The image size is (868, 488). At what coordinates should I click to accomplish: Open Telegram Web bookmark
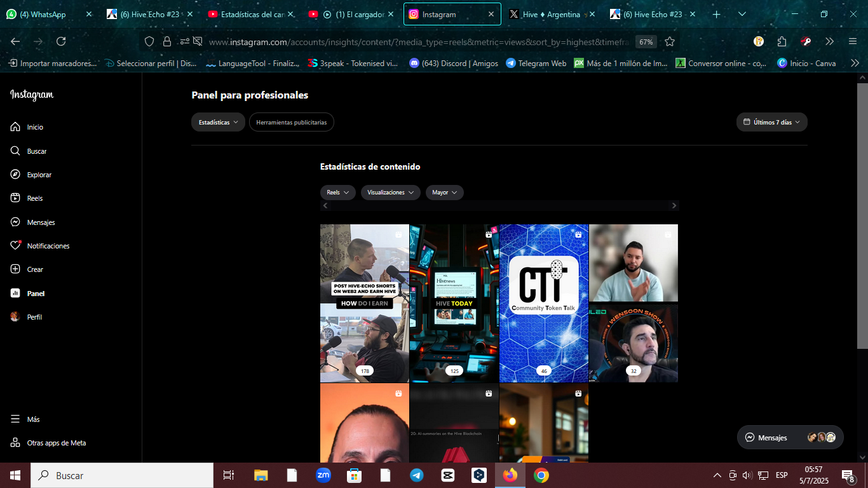pos(536,64)
